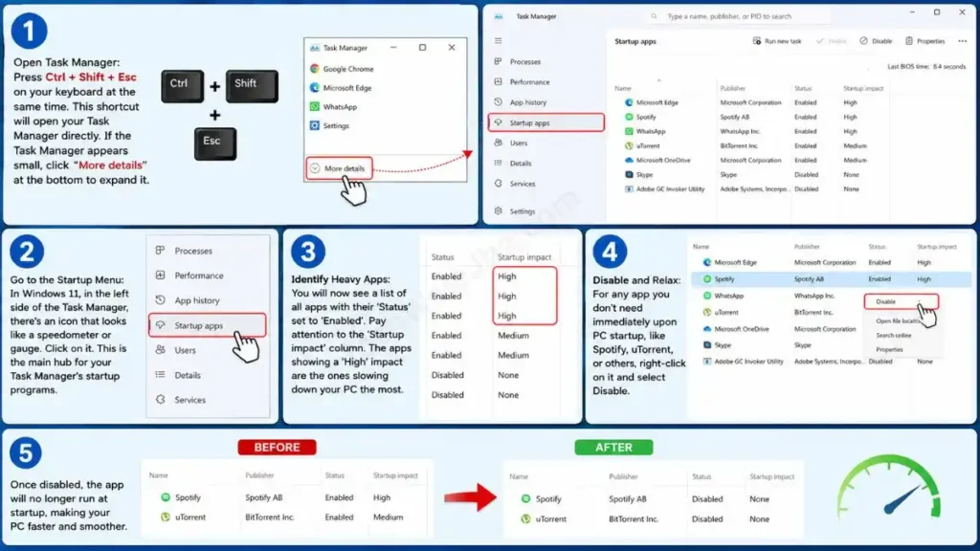Click Settings gear icon in large Task Manager sidebar

point(498,211)
